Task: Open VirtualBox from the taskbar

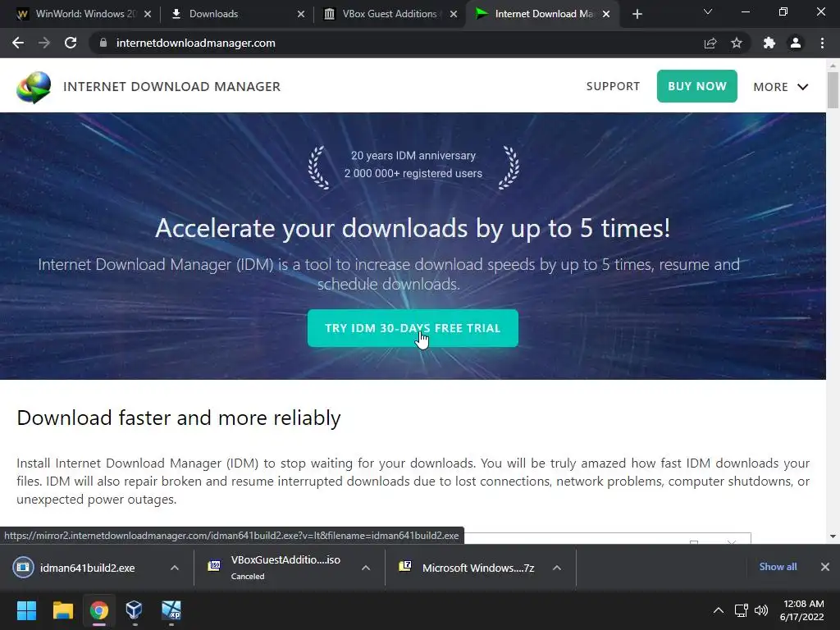Action: (x=135, y=610)
